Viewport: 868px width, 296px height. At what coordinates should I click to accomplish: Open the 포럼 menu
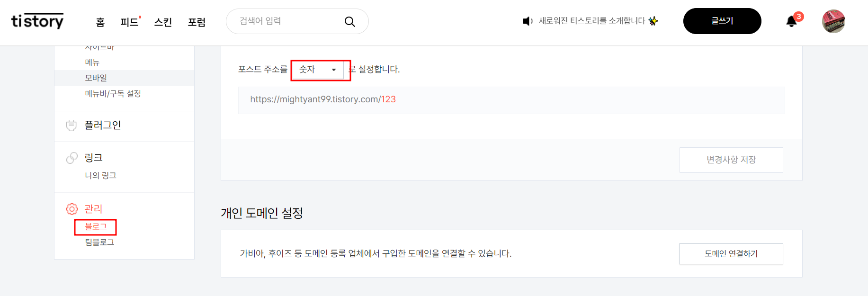197,22
